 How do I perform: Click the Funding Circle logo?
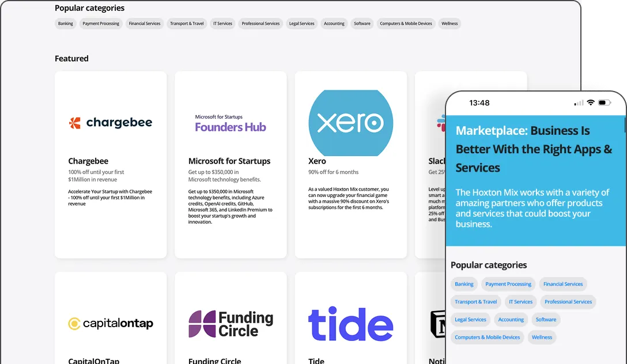click(231, 324)
